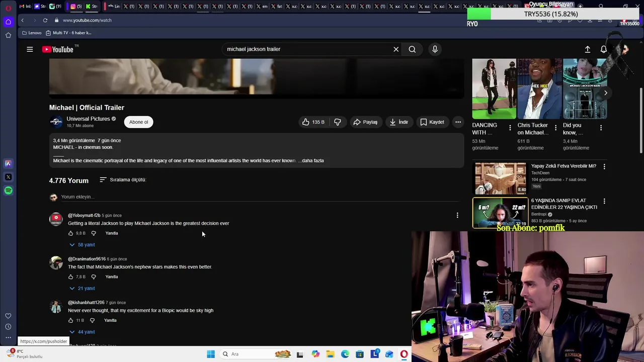644x362 pixels.
Task: Like the comment by @Dranimation9616
Action: [x=70, y=277]
